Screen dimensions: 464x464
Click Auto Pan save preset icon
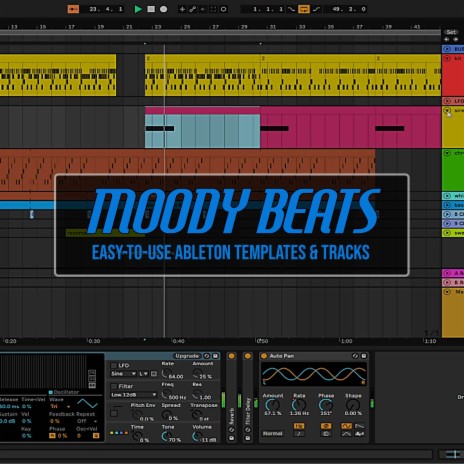point(364,356)
